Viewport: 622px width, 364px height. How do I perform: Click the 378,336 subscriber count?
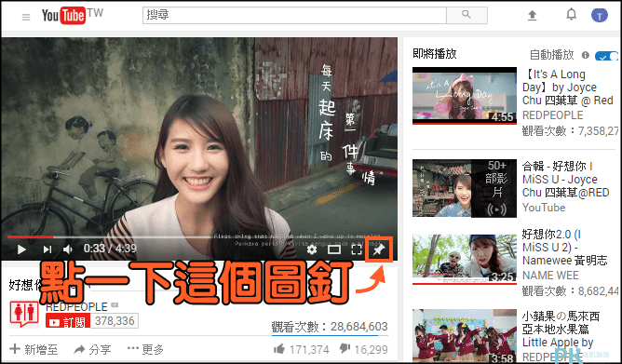tap(115, 321)
